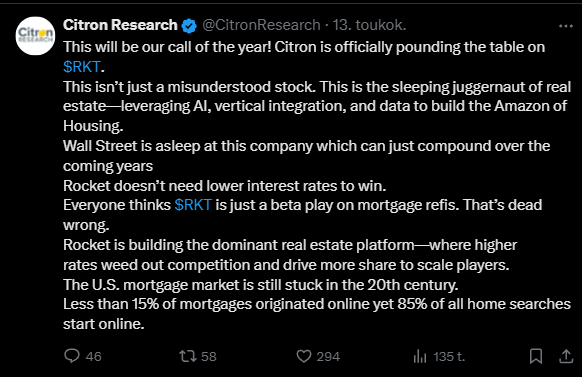View analytics via the bar chart icon

click(420, 356)
